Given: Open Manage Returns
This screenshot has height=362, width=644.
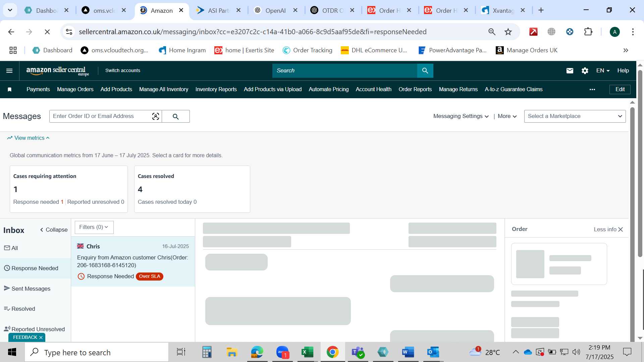Looking at the screenshot, I should 458,89.
